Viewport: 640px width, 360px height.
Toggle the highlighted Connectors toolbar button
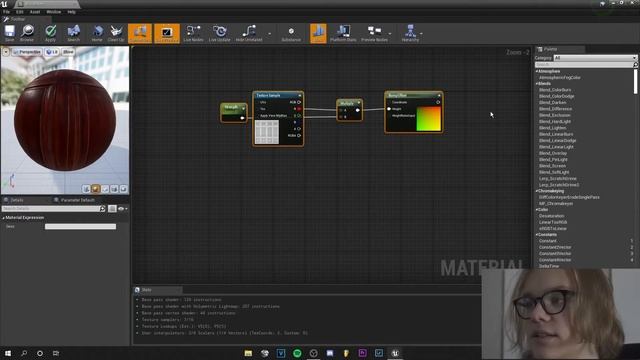coord(140,33)
